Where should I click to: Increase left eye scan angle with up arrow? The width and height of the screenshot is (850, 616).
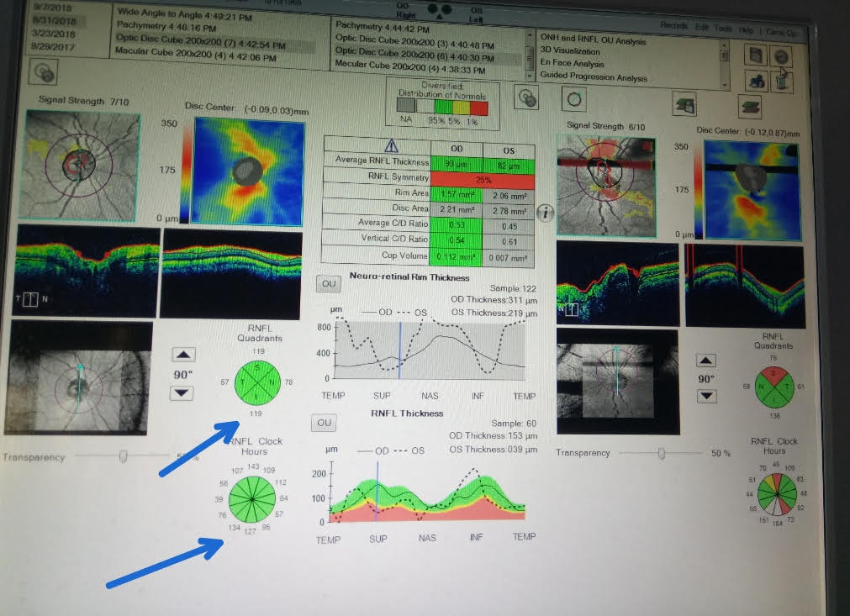point(183,355)
